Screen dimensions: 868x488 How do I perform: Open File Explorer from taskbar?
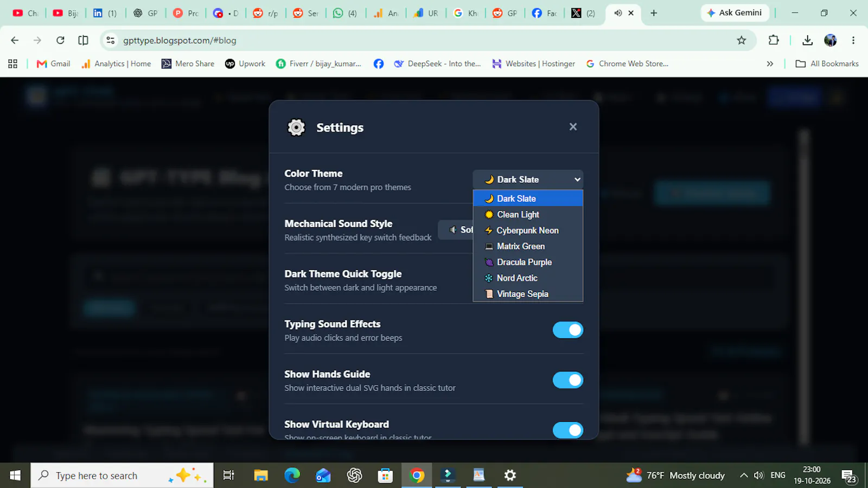click(x=261, y=476)
